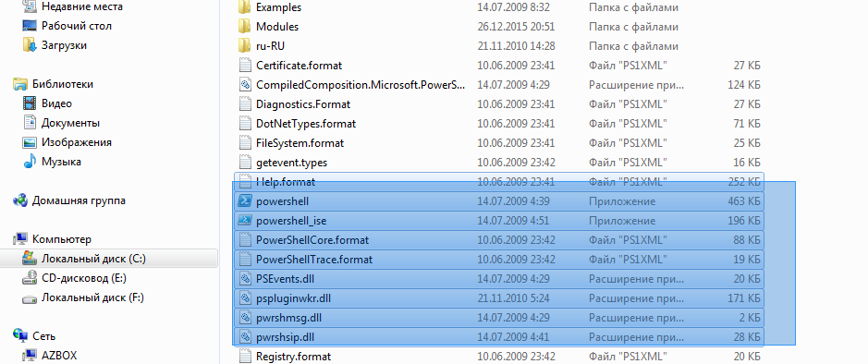Select the pwrshmsg.dll file name

click(288, 318)
